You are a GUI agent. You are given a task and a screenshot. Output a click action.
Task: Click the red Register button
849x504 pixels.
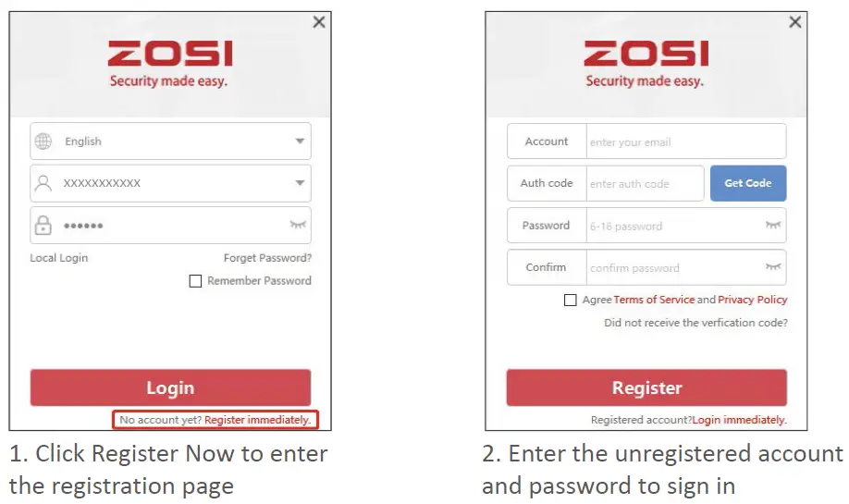pos(646,387)
